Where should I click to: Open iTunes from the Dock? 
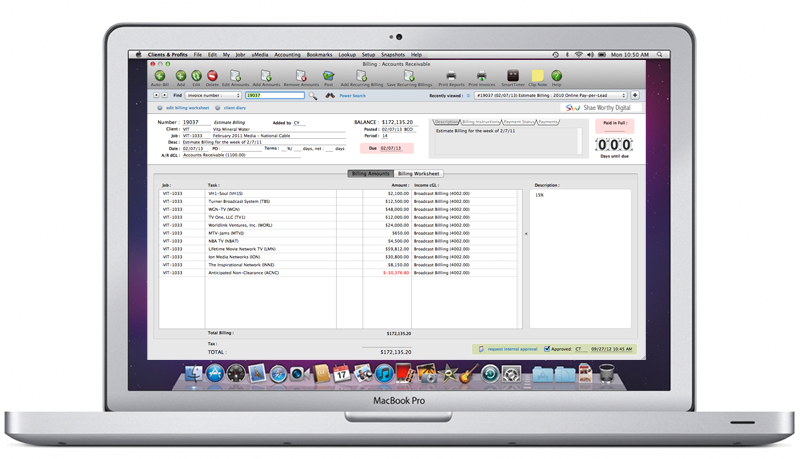(384, 374)
